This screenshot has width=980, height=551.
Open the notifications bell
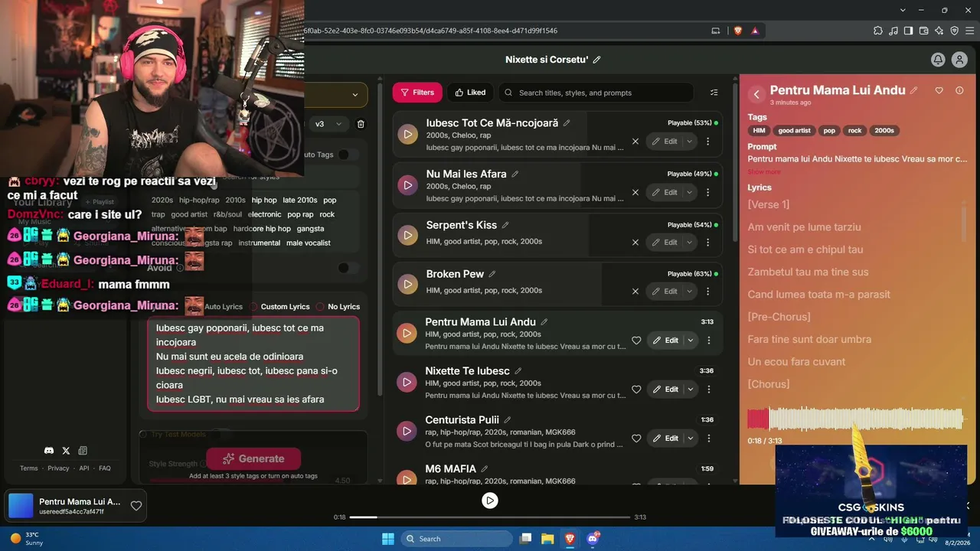(937, 60)
